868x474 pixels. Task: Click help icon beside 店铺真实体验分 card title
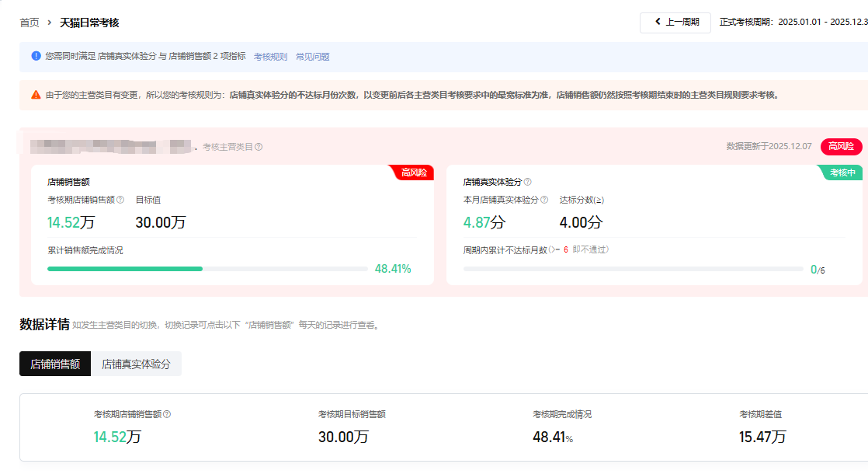coord(528,182)
